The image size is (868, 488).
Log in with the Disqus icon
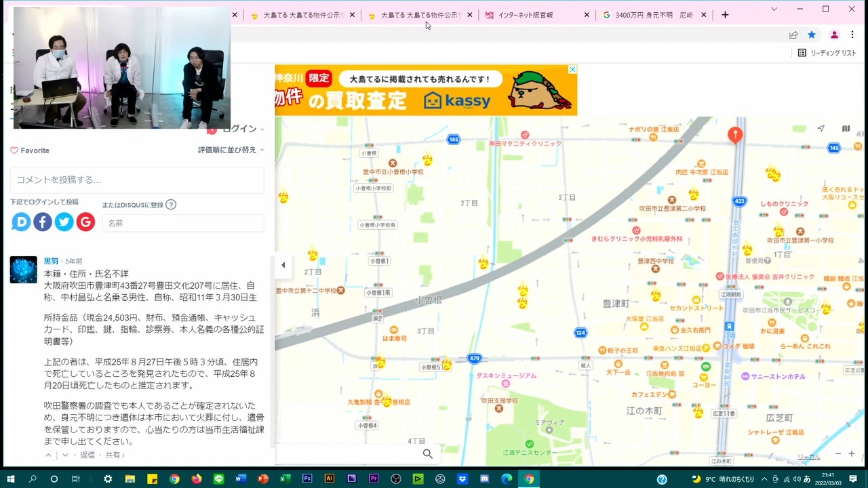21,222
